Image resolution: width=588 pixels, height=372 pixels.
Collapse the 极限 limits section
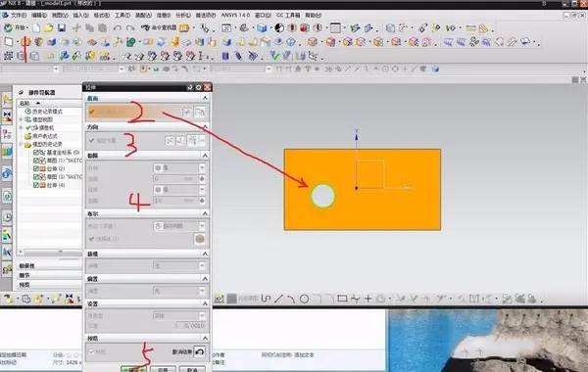(x=205, y=155)
